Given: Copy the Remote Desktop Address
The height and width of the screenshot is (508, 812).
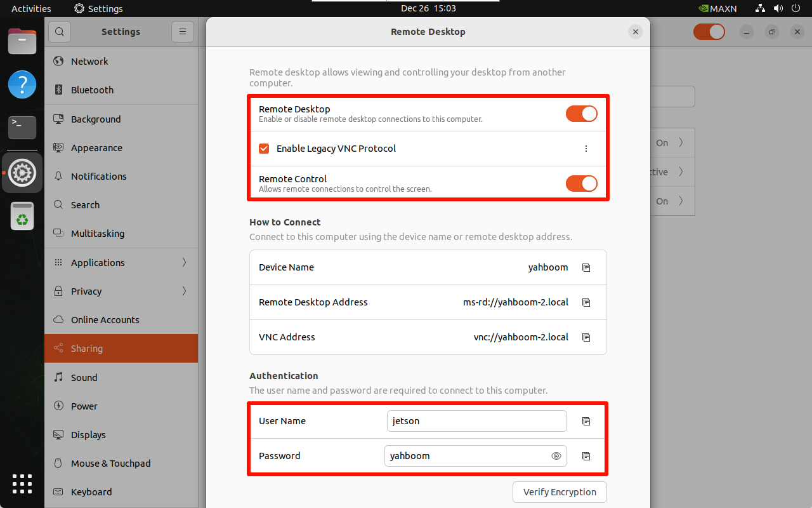Looking at the screenshot, I should [586, 302].
